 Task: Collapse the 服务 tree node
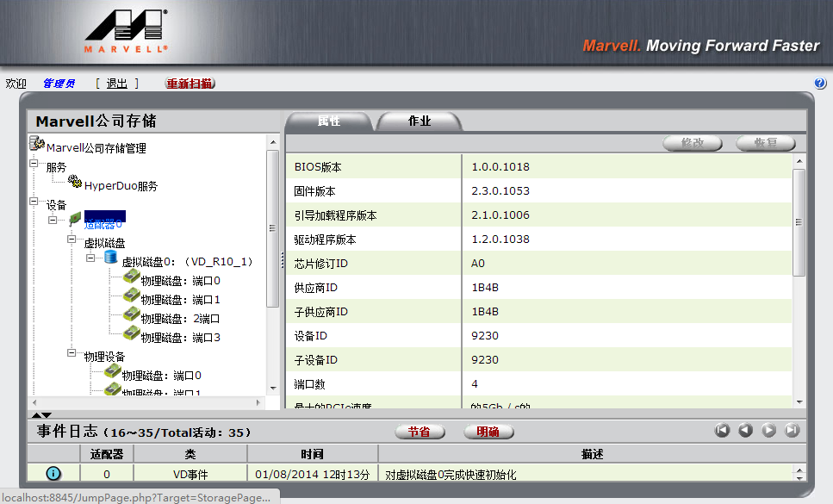pyautogui.click(x=34, y=164)
